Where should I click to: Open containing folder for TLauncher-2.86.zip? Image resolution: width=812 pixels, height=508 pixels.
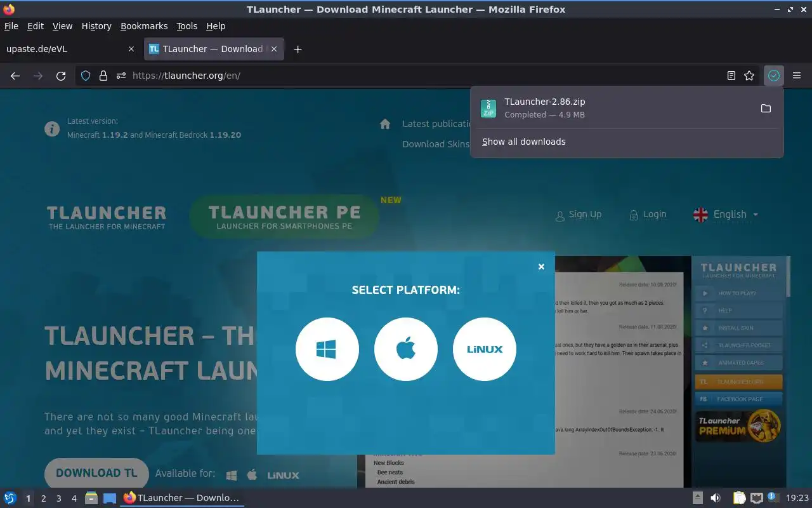click(766, 109)
